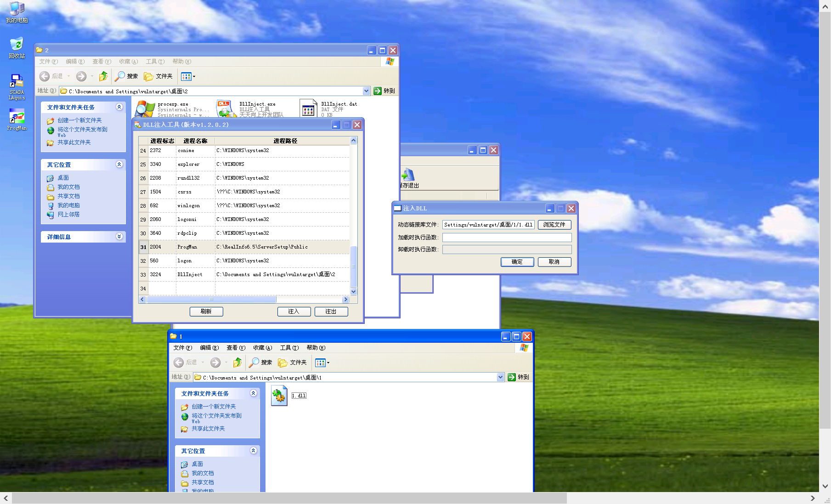The height and width of the screenshot is (504, 831).
Task: Click the outer horizontal scroll-right arrow
Action: (813, 498)
